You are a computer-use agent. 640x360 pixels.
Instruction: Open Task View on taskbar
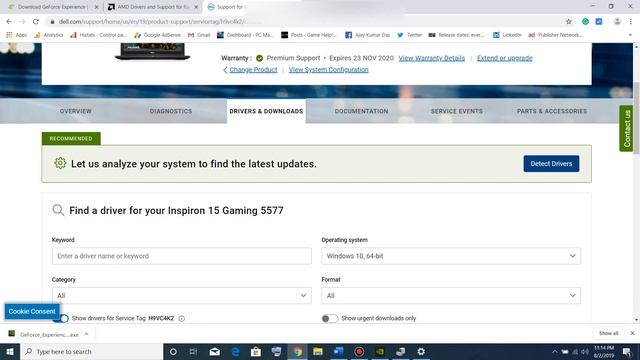[193, 351]
